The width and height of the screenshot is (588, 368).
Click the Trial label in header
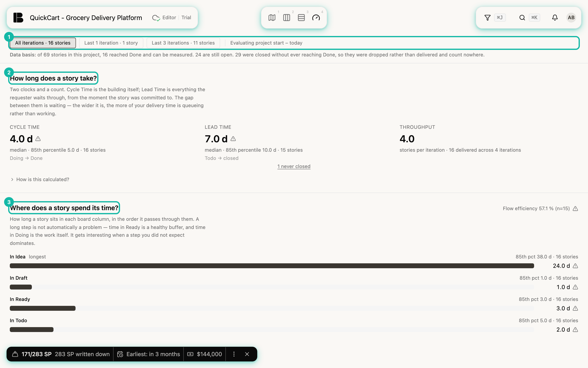click(186, 18)
